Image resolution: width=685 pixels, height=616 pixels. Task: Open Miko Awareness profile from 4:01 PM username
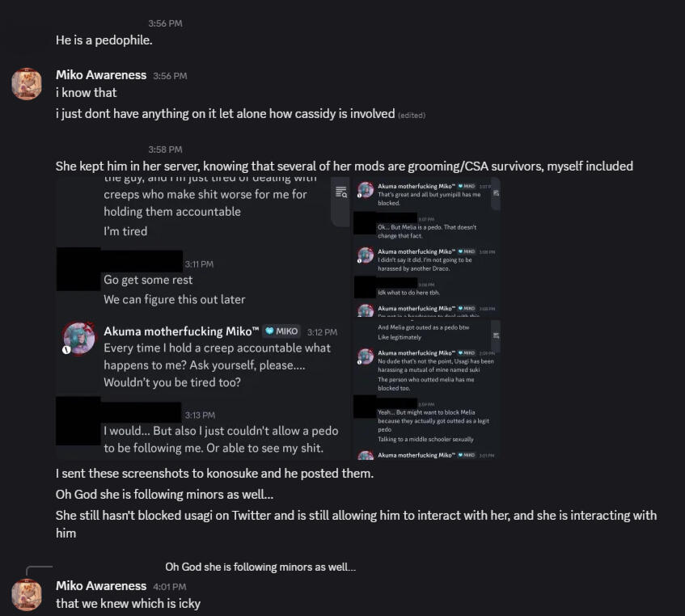click(x=101, y=585)
